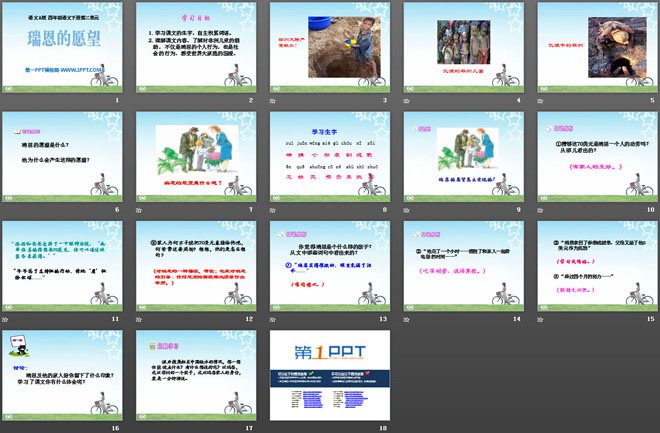Select slide 8 titled 学习生字

point(330,157)
